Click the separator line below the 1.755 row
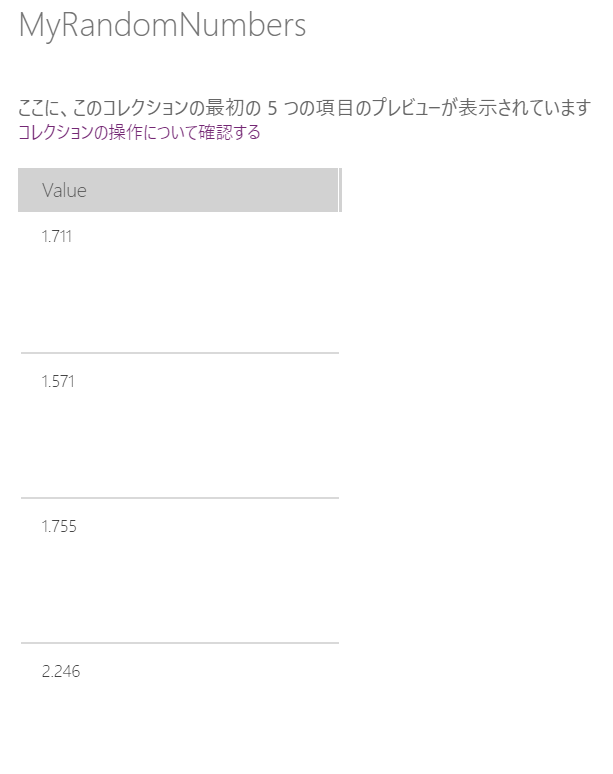Viewport: 613px width, 774px height. point(180,643)
